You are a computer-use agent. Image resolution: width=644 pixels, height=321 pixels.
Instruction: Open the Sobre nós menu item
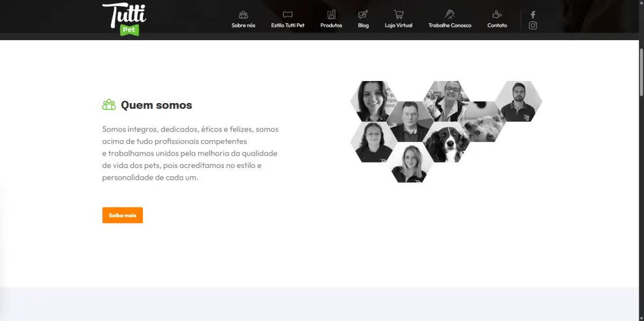243,25
